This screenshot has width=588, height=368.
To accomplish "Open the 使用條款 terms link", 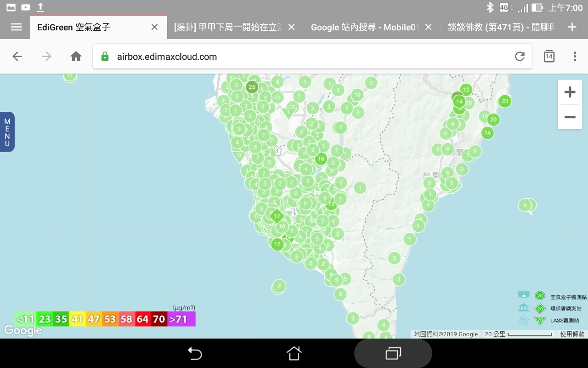I will [572, 334].
